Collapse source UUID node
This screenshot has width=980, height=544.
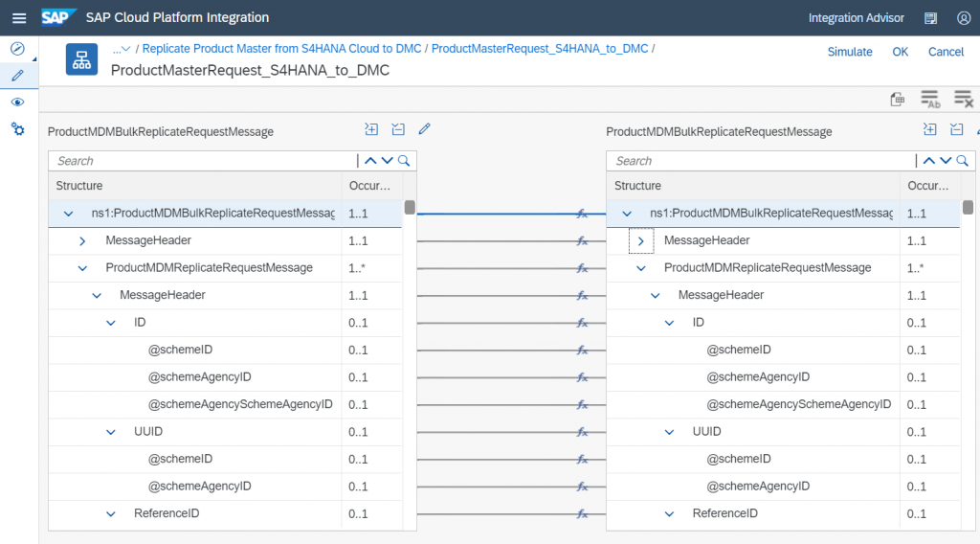[x=111, y=432]
